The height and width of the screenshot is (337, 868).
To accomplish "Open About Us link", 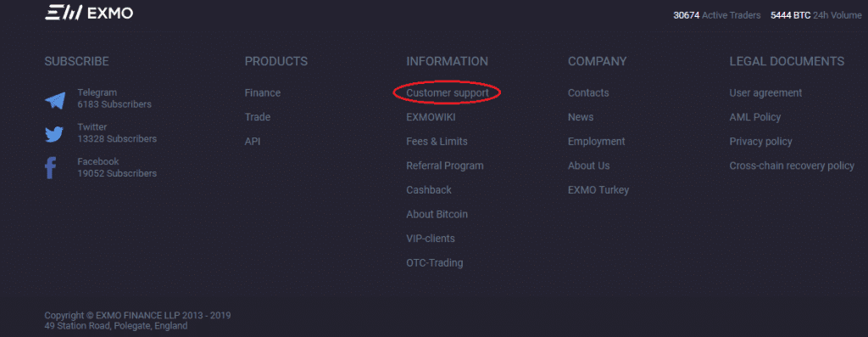I will (x=588, y=166).
